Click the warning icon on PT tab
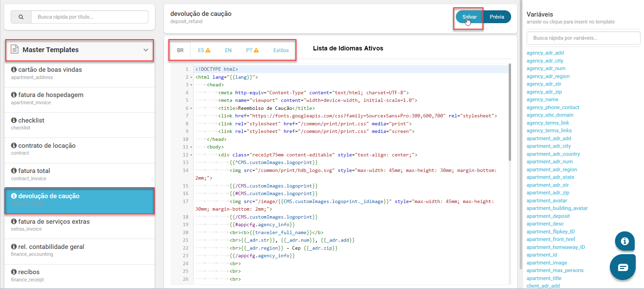This screenshot has height=289, width=644. tap(256, 50)
